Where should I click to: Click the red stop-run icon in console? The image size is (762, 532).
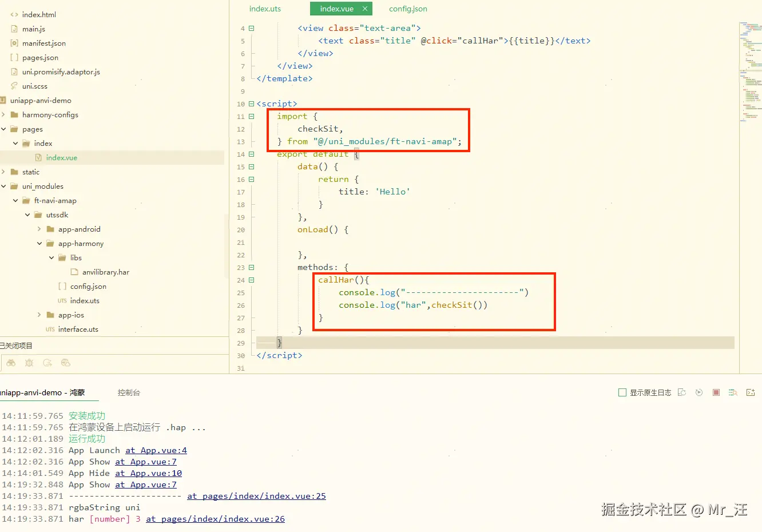[x=716, y=392]
